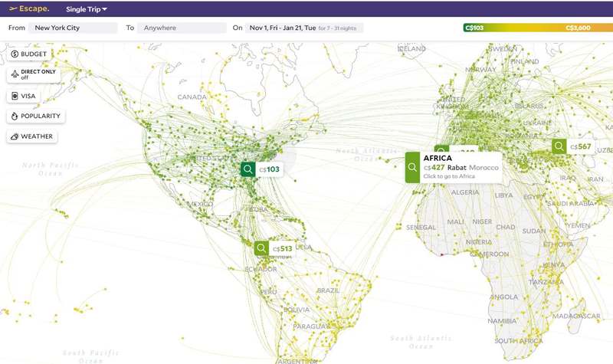Click the flame icon beside Popularity

(x=15, y=116)
